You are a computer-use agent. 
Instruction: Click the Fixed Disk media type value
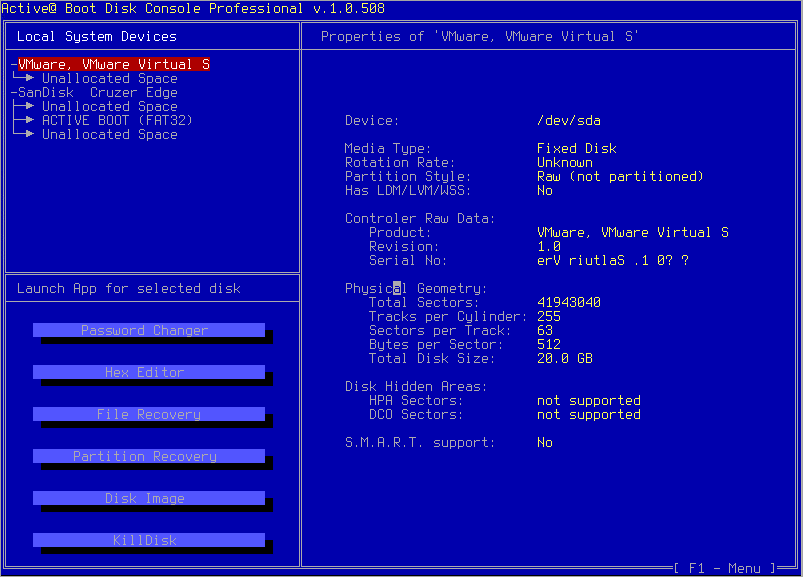coord(577,148)
